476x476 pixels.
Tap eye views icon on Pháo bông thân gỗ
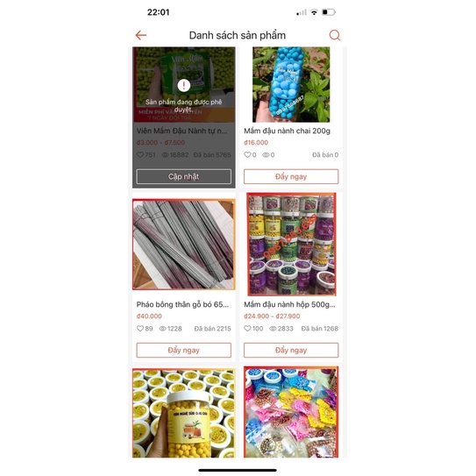coord(163,329)
